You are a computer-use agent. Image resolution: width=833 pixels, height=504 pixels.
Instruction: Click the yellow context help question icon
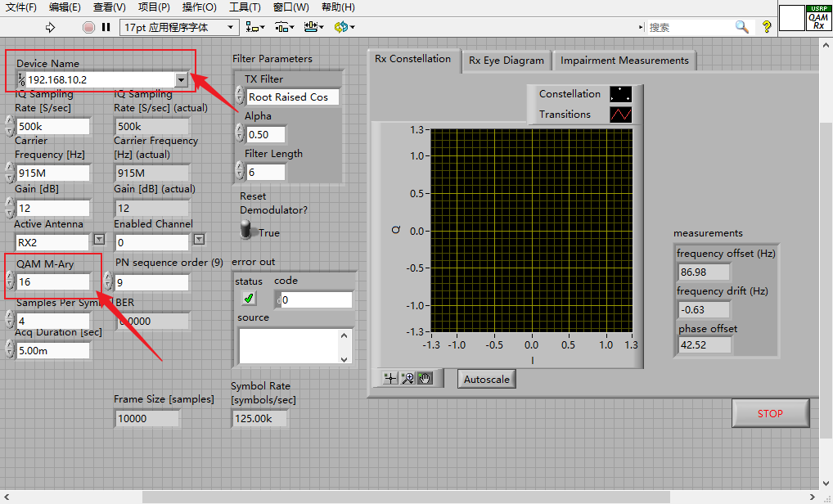[767, 27]
